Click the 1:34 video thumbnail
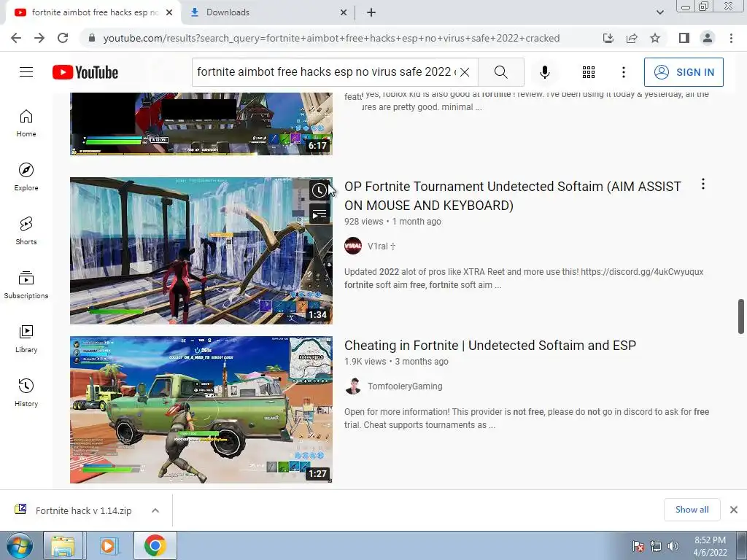The height and width of the screenshot is (560, 747). click(x=201, y=251)
